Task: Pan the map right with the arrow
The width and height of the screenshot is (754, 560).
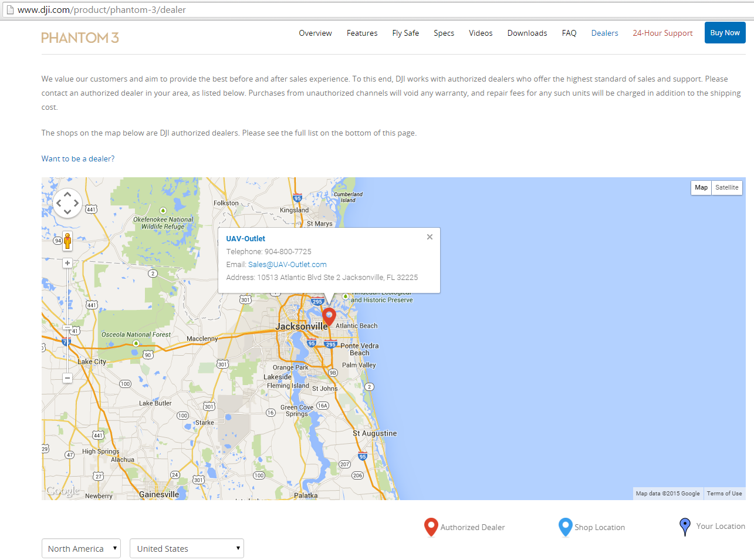Action: (x=76, y=203)
